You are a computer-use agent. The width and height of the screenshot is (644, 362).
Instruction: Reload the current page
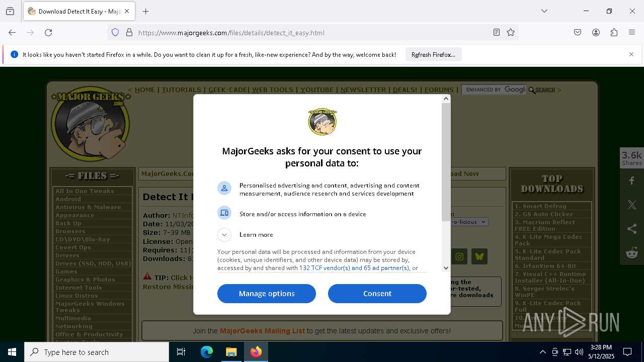(48, 33)
